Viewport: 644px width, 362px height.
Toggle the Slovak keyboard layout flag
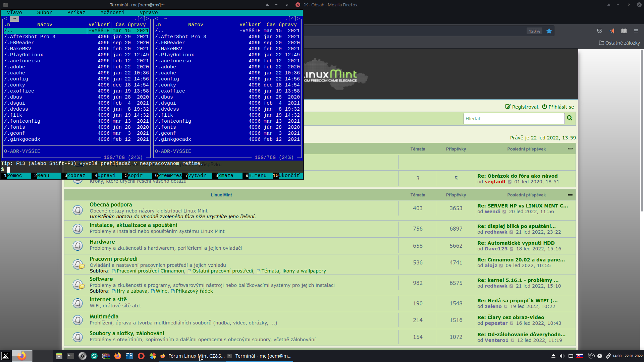(580, 356)
